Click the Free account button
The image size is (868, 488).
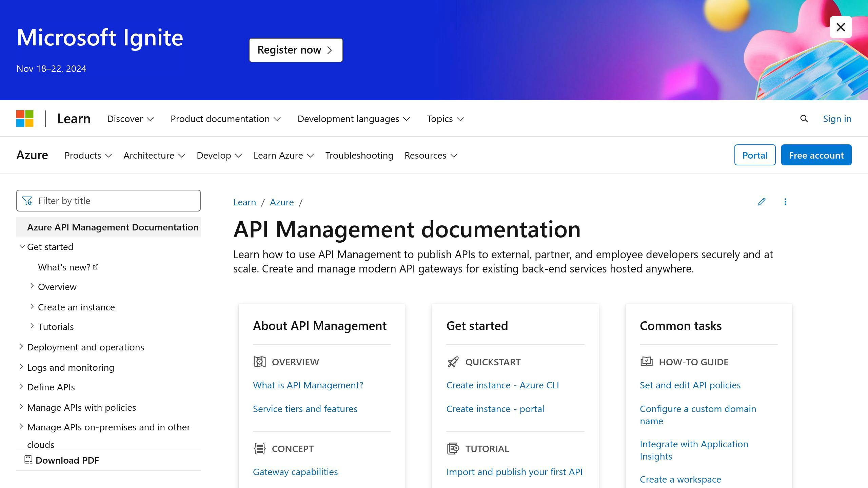(x=816, y=155)
